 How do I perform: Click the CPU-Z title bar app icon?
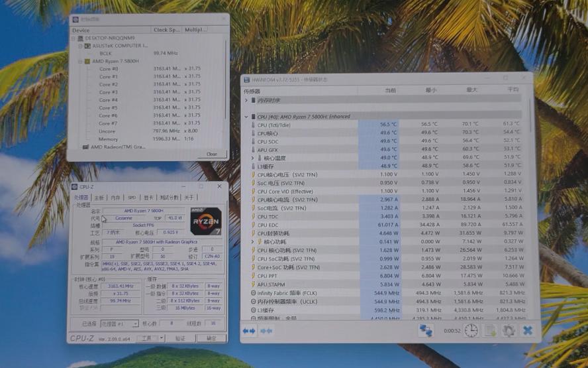[x=75, y=186]
